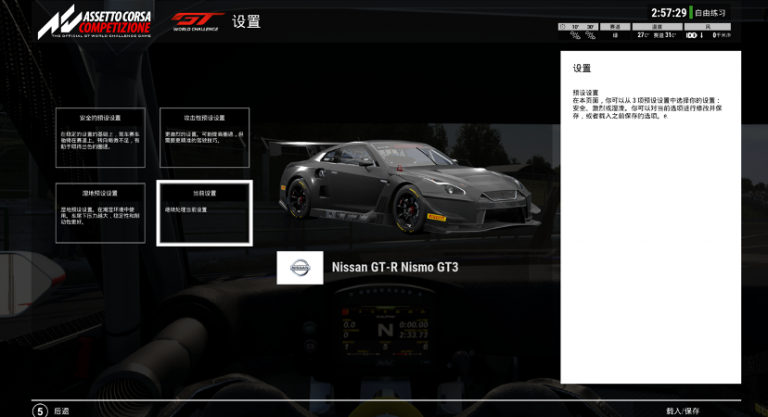This screenshot has height=417, width=768.
Task: Click the wind direction car icon
Action: 691,35
